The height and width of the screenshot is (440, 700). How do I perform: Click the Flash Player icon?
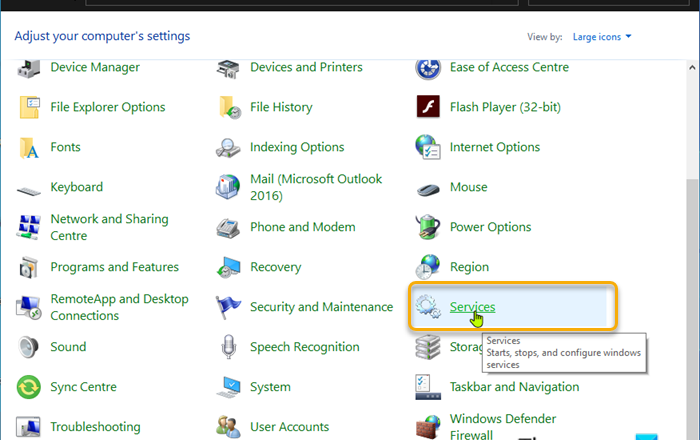click(x=428, y=107)
